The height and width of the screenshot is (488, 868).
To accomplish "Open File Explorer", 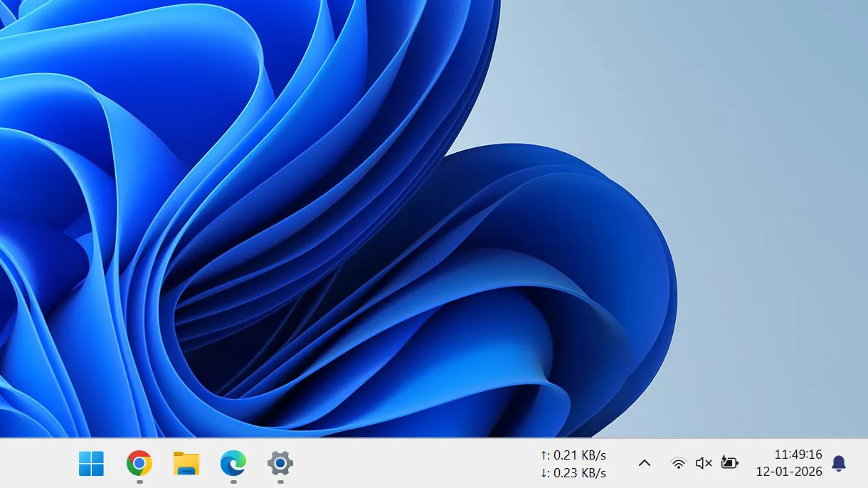I will (x=185, y=464).
